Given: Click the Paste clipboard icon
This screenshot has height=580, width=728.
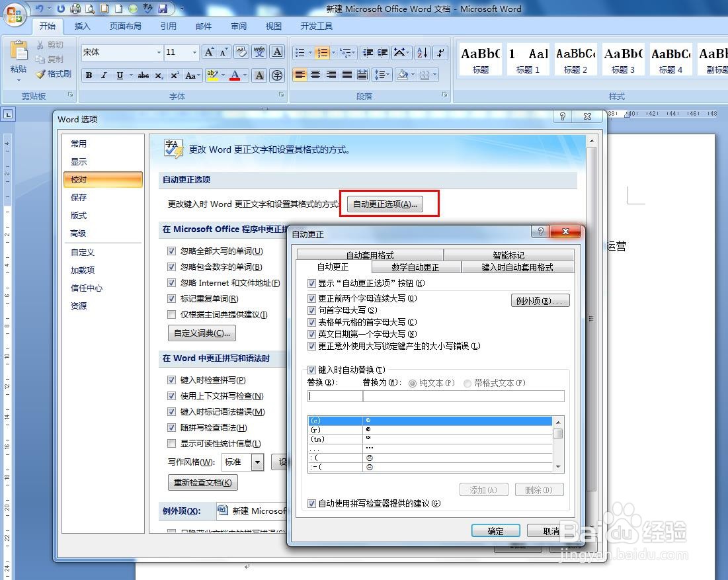Looking at the screenshot, I should point(19,51).
